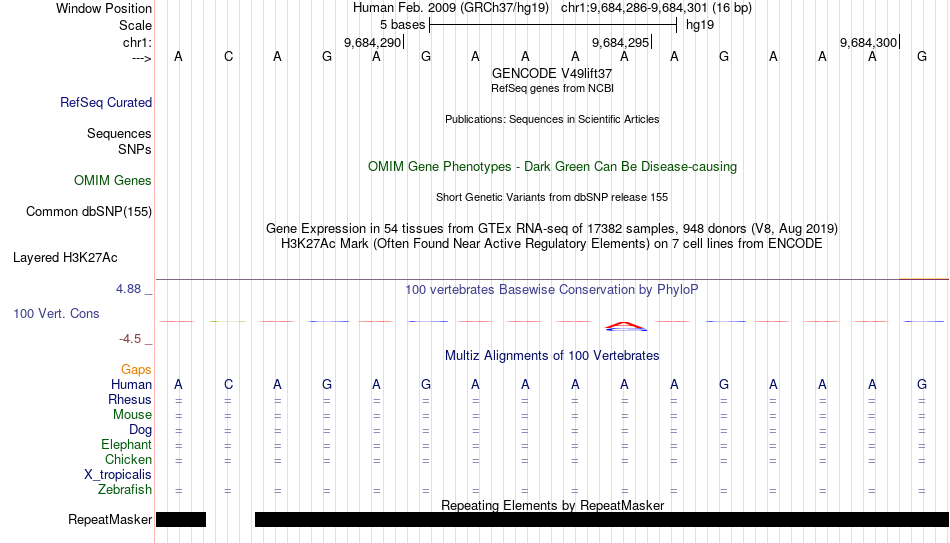The height and width of the screenshot is (543, 950).
Task: Click the red conservation peak in PhyloP track
Action: 625,327
